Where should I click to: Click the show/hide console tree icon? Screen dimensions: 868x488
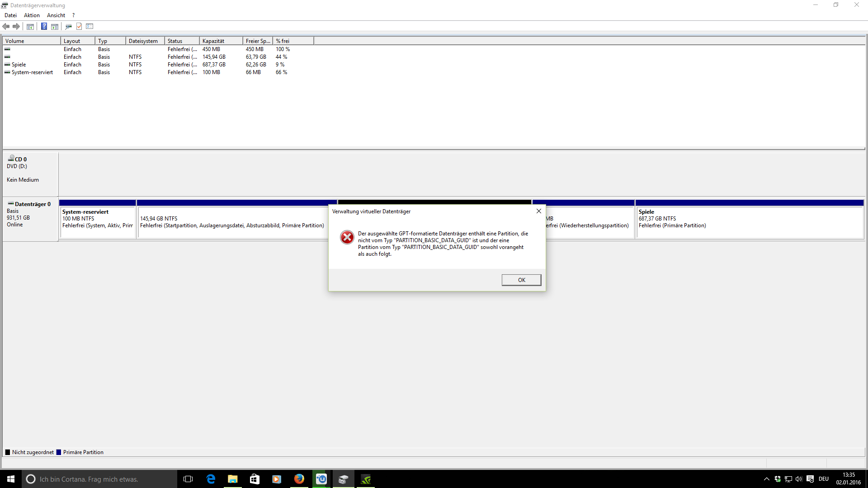click(30, 27)
